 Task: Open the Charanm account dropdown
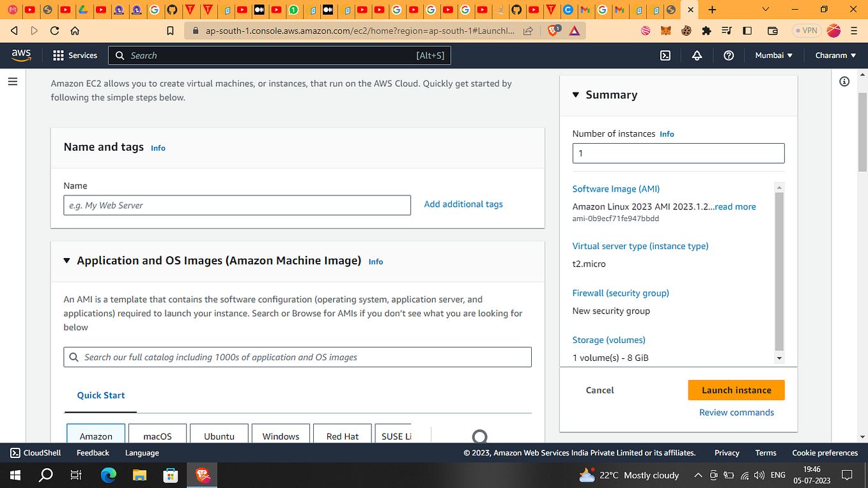[x=835, y=55]
